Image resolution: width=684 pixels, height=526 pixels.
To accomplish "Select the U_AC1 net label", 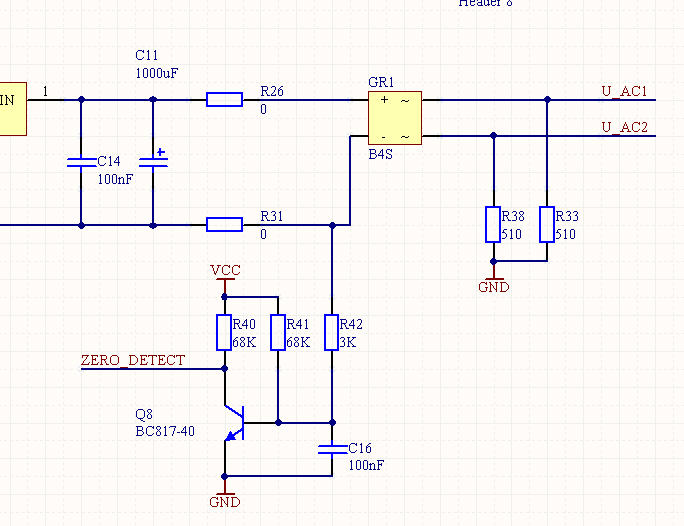I will click(624, 92).
